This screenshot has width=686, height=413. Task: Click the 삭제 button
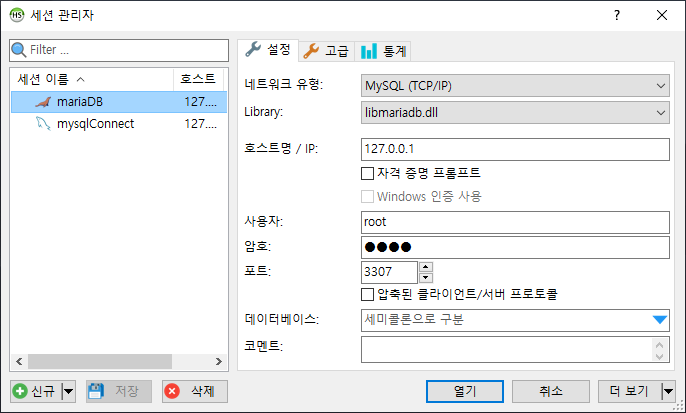[195, 391]
